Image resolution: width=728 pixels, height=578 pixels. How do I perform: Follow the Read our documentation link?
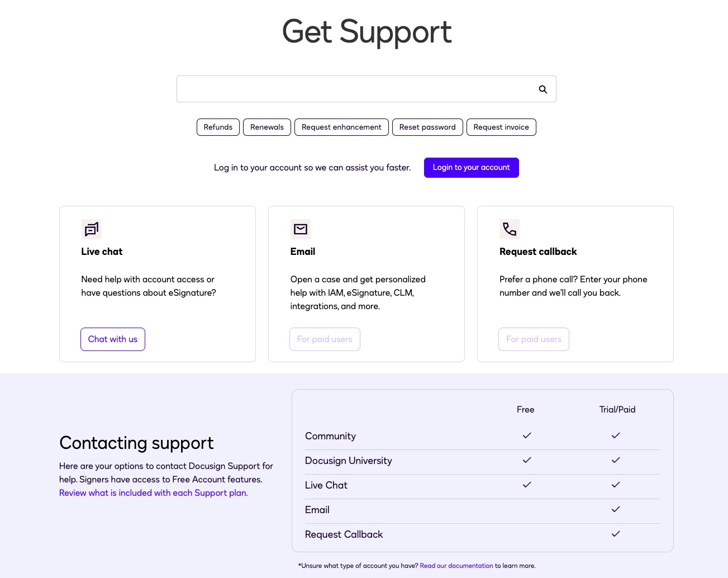tap(456, 566)
